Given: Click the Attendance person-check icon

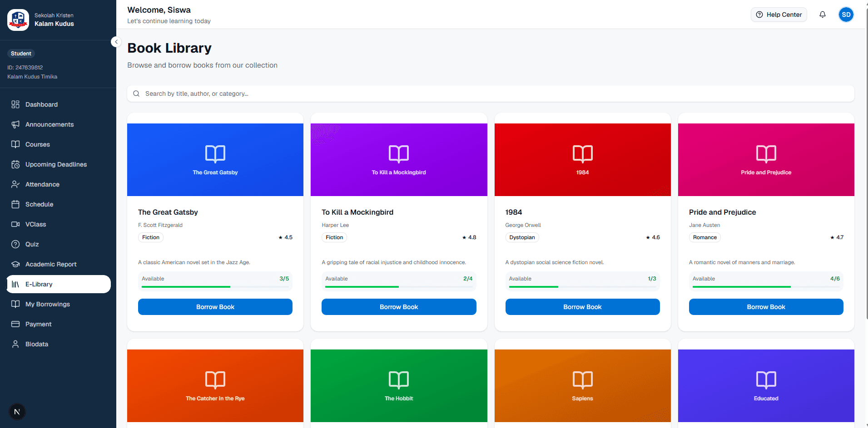Looking at the screenshot, I should pyautogui.click(x=15, y=184).
